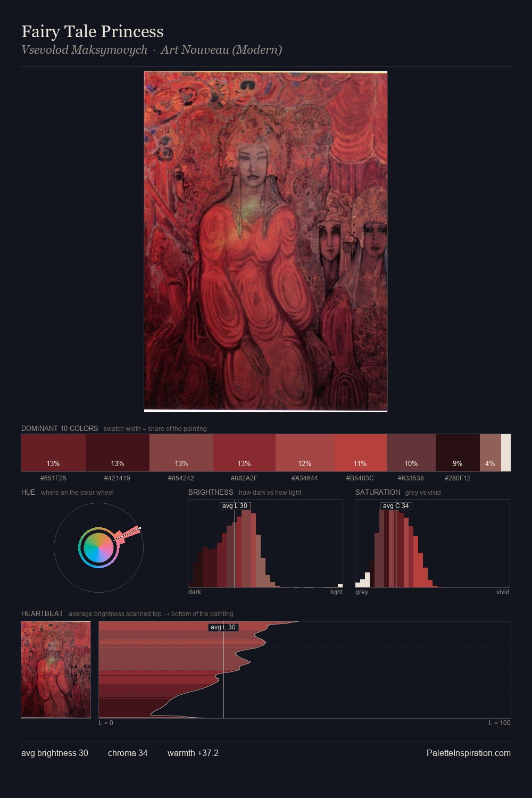This screenshot has height=798, width=532.
Task: Click the 'chroma 34' footer stat
Action: click(x=128, y=753)
